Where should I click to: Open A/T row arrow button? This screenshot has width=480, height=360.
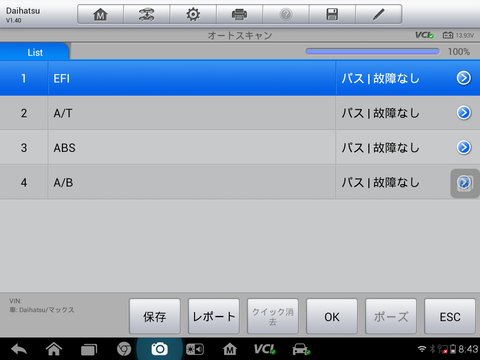(464, 113)
